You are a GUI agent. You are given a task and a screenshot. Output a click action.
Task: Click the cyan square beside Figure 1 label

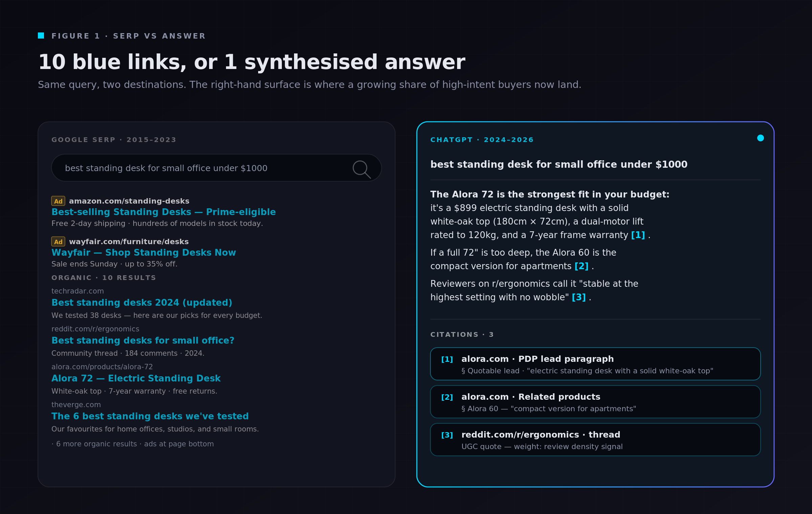click(41, 36)
